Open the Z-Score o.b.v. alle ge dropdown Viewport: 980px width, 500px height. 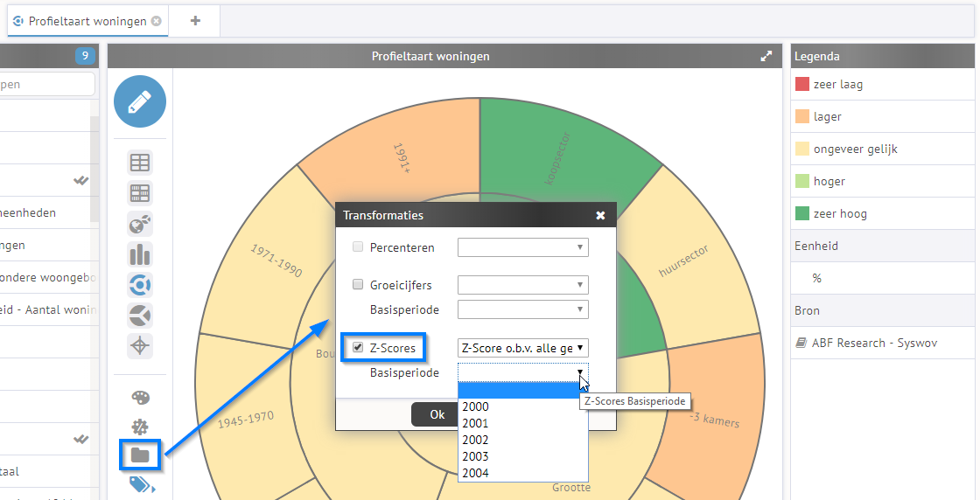pyautogui.click(x=523, y=348)
